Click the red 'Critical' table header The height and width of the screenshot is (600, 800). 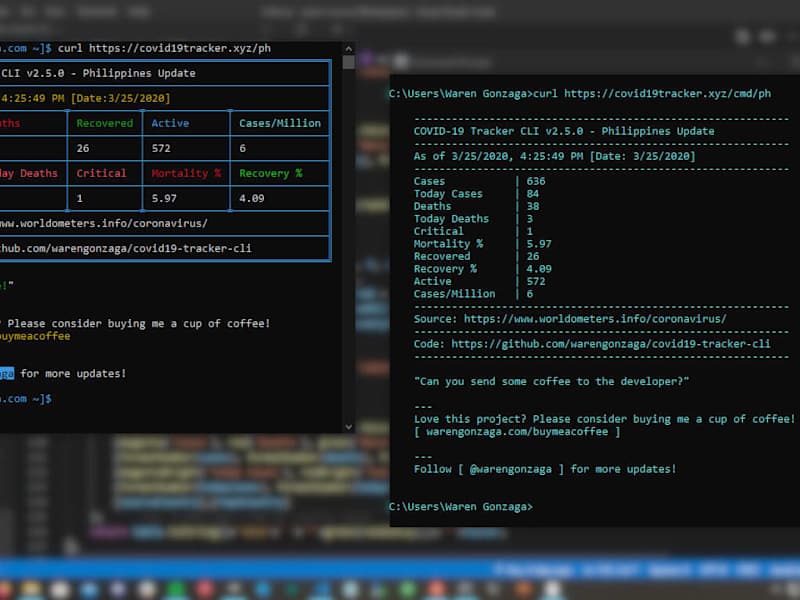tap(101, 173)
